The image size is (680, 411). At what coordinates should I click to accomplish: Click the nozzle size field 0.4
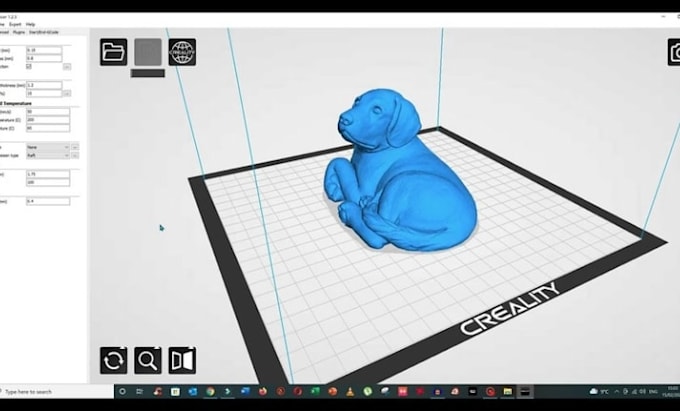pos(48,201)
